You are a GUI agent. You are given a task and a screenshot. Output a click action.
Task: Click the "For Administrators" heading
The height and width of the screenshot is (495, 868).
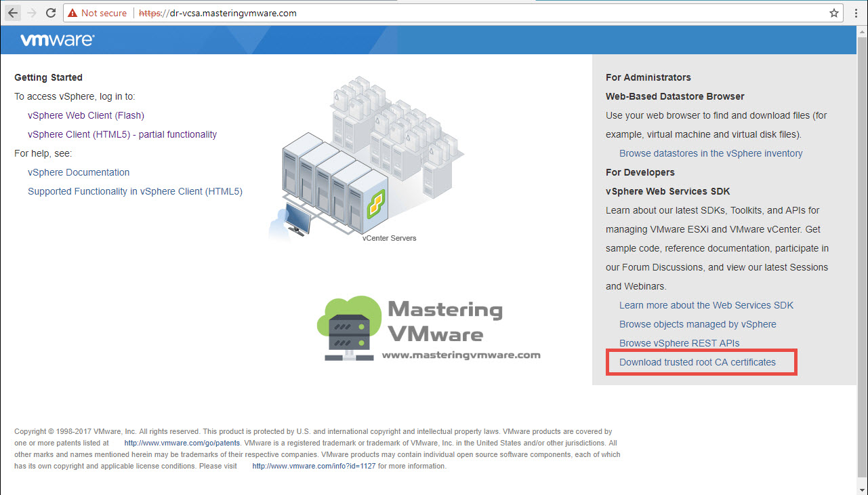click(x=648, y=77)
